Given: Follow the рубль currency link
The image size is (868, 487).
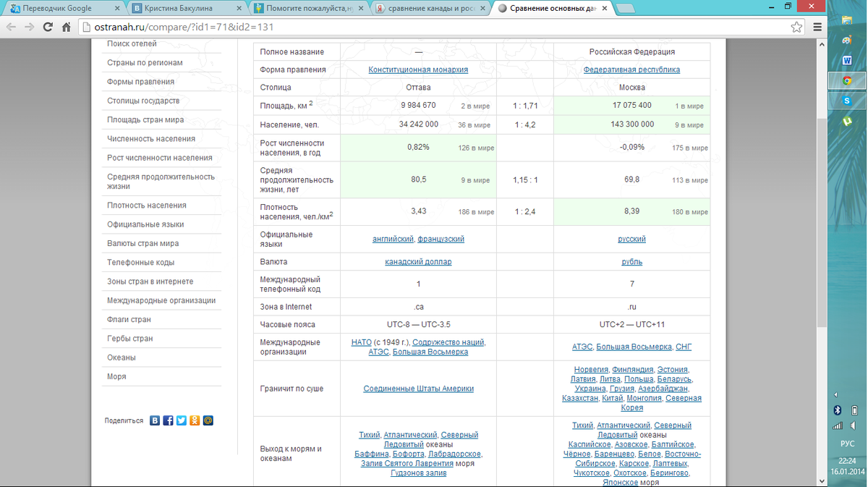Looking at the screenshot, I should tap(631, 262).
